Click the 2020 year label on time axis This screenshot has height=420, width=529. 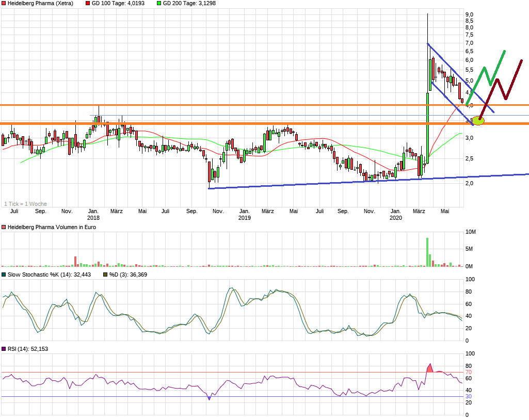click(395, 218)
